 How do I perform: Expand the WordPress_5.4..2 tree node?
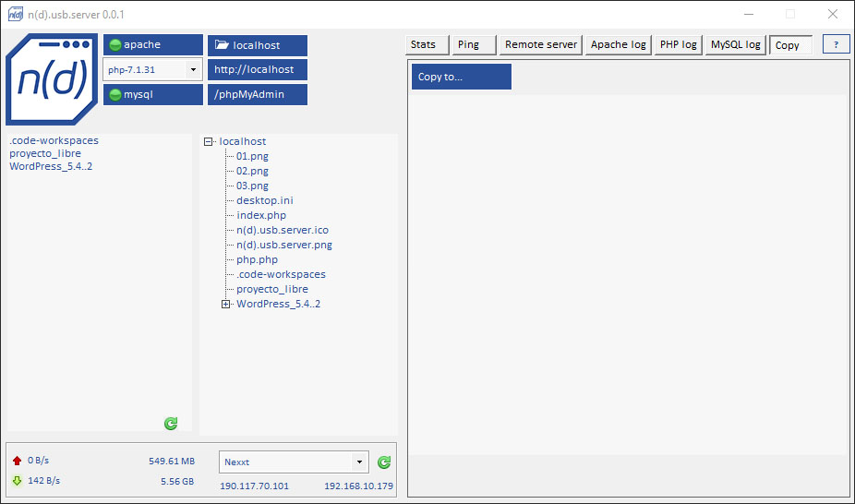(225, 304)
